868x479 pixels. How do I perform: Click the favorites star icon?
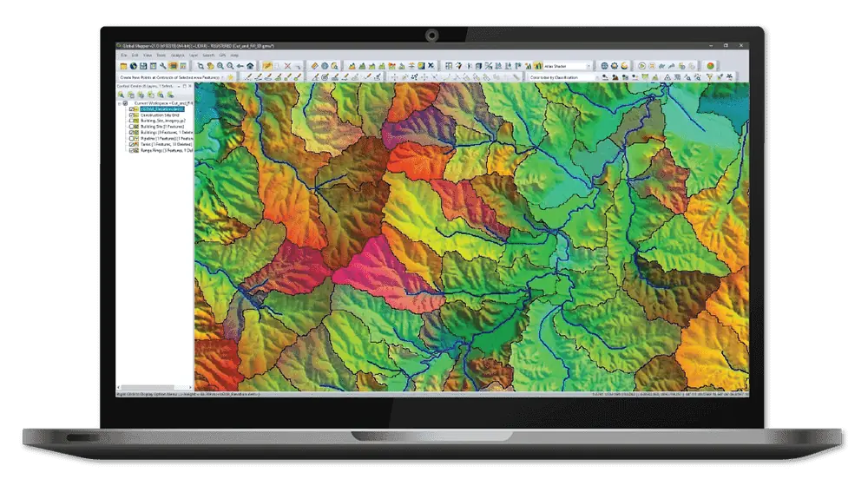pyautogui.click(x=230, y=77)
